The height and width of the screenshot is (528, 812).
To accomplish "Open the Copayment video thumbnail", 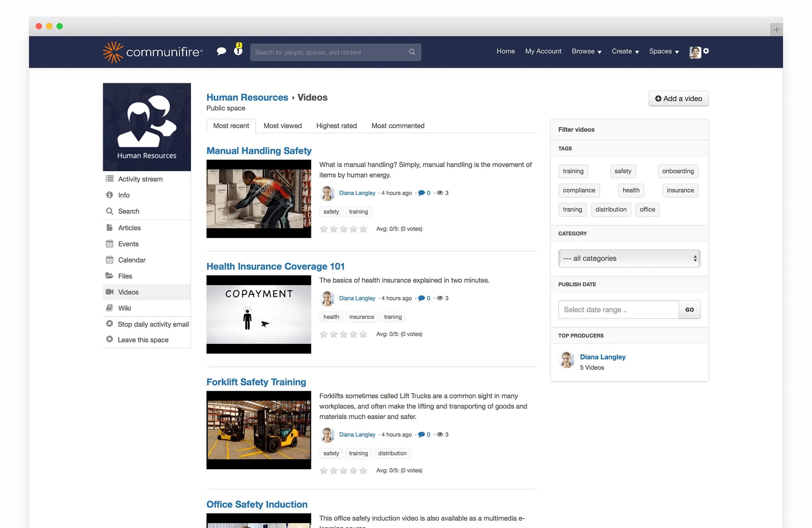I will 259,314.
